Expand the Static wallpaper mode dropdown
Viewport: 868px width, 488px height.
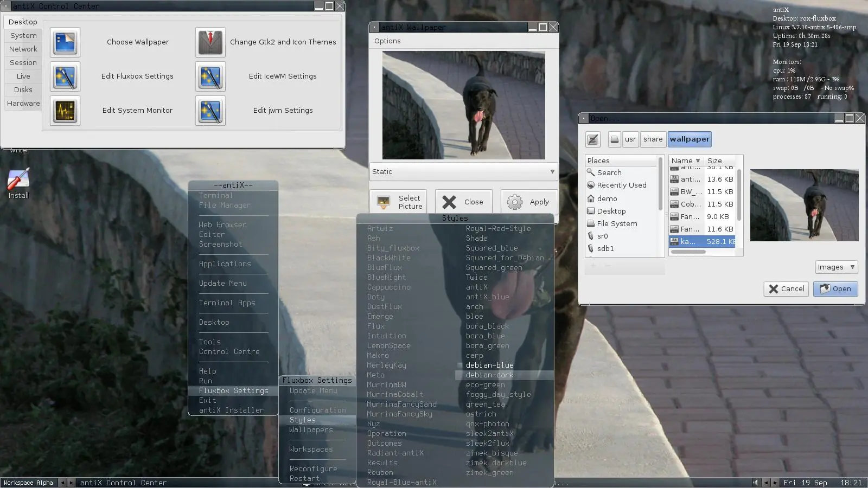tap(463, 171)
